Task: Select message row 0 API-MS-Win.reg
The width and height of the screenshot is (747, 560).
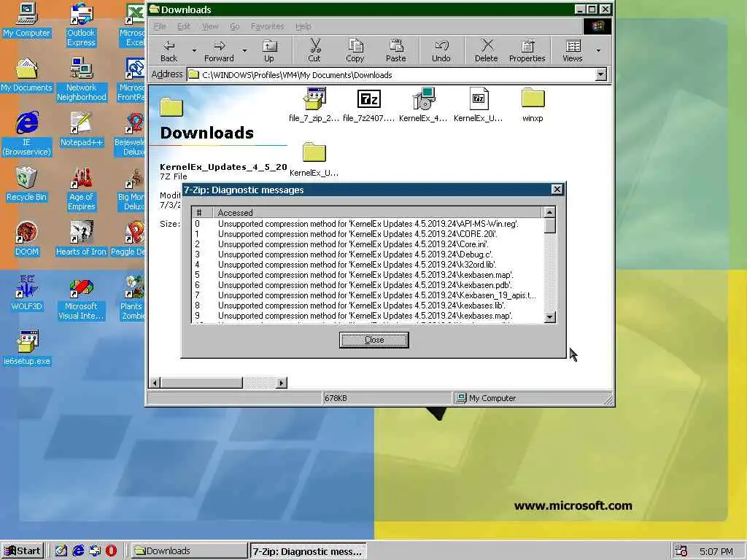Action: 366,224
